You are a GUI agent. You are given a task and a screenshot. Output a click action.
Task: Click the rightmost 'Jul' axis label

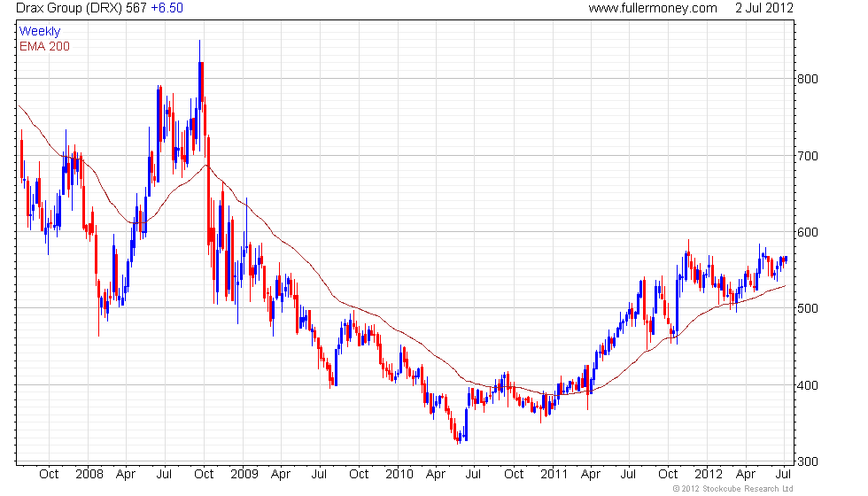pyautogui.click(x=783, y=474)
